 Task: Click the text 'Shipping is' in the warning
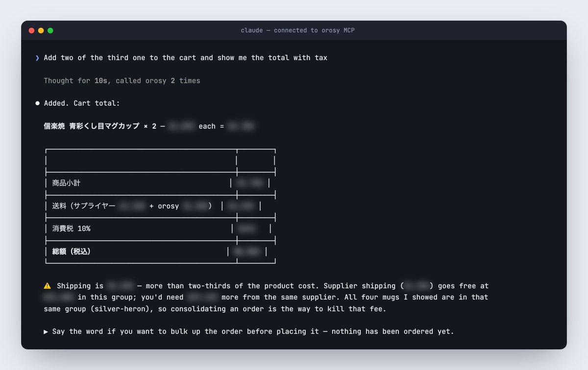click(x=80, y=286)
